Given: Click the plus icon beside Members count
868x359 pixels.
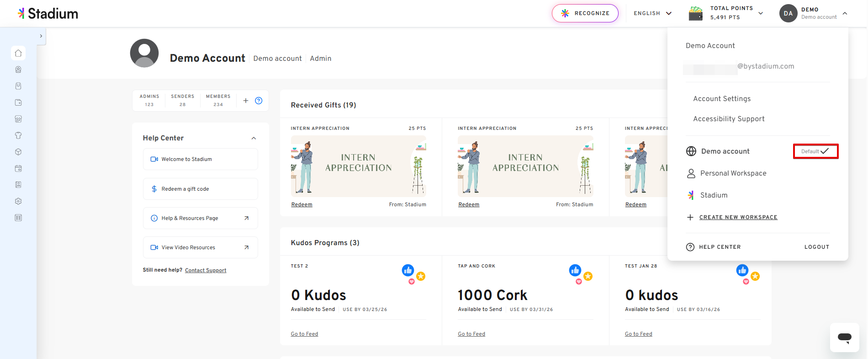Looking at the screenshot, I should pos(246,101).
